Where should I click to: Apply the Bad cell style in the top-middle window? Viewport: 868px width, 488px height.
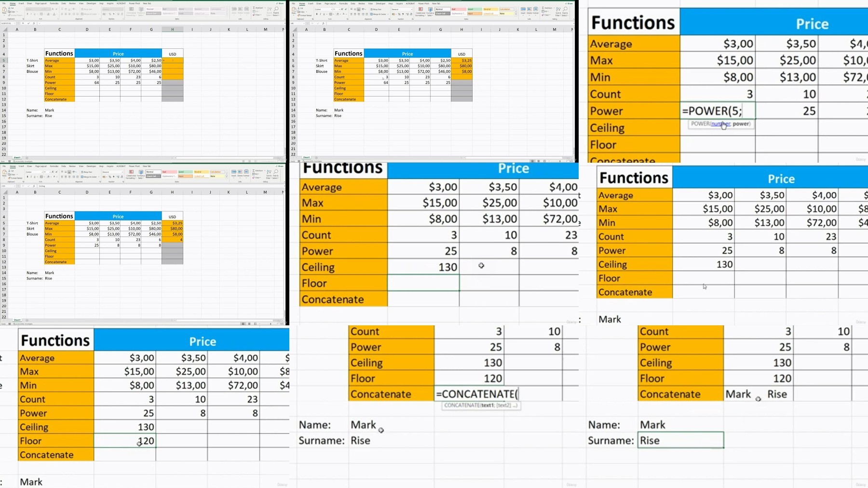[459, 9]
